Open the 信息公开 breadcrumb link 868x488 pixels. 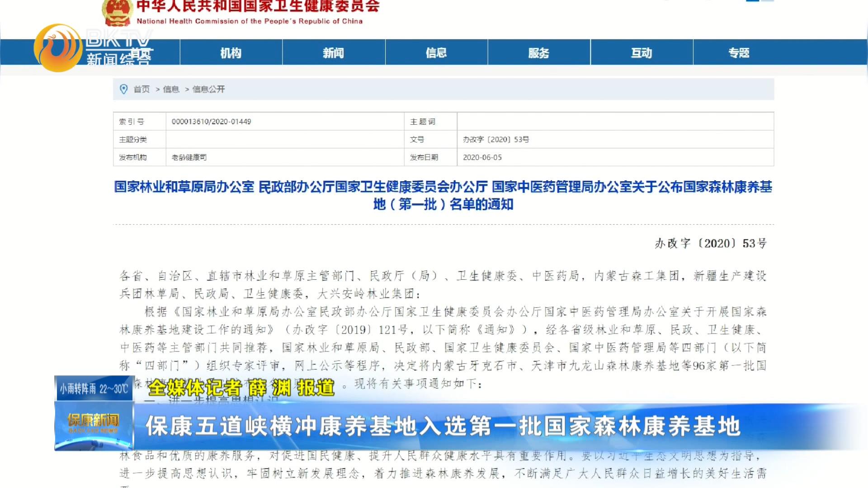pos(208,89)
